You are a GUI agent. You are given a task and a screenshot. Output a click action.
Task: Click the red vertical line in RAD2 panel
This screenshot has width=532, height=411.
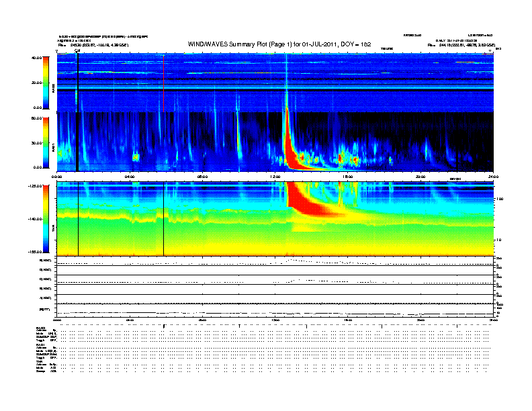(x=163, y=83)
